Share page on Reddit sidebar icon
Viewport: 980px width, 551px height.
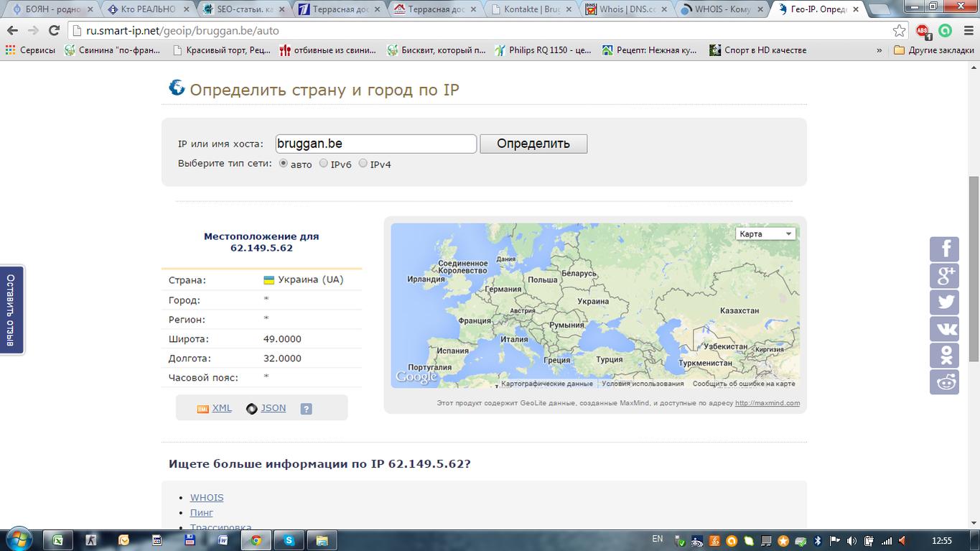[944, 382]
